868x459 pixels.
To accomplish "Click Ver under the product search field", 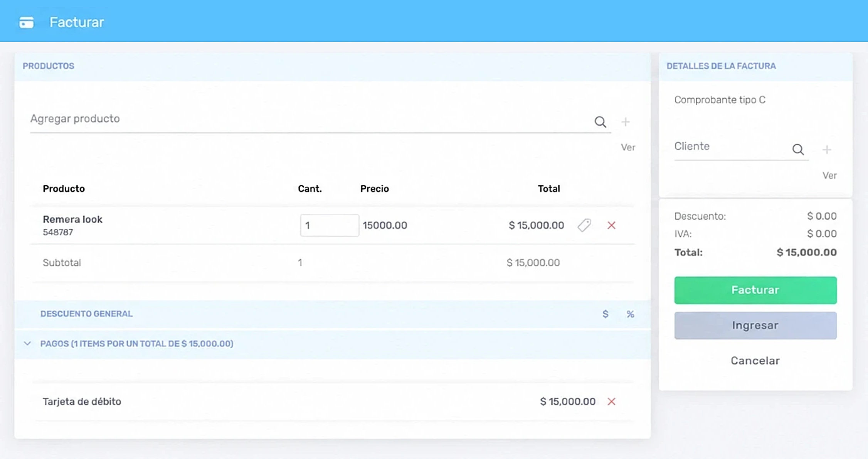I will point(628,147).
